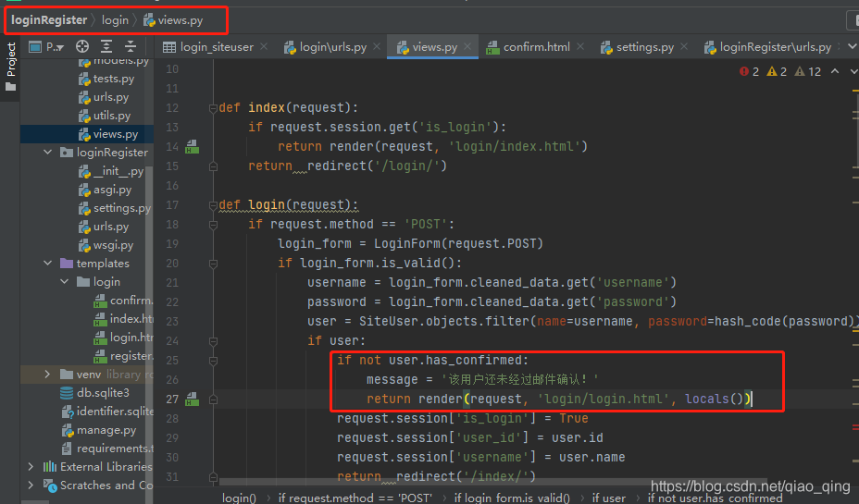Viewport: 859px width, 504px height.
Task: Select views.py in the project tree
Action: (x=108, y=134)
